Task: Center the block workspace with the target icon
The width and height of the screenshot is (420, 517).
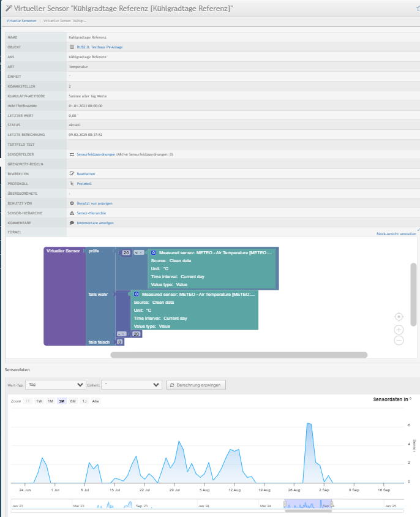Action: click(399, 317)
